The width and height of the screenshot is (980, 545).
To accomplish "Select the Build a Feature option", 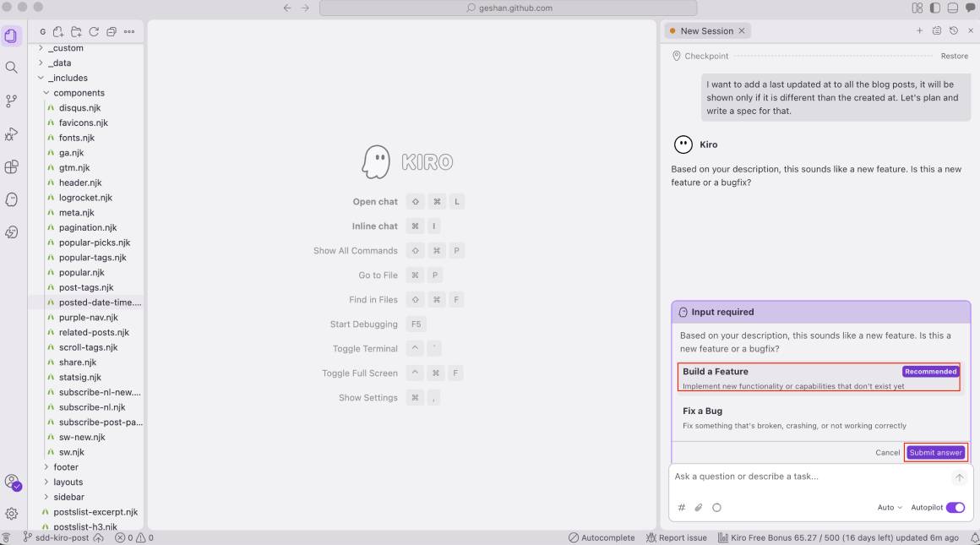I will pyautogui.click(x=819, y=378).
